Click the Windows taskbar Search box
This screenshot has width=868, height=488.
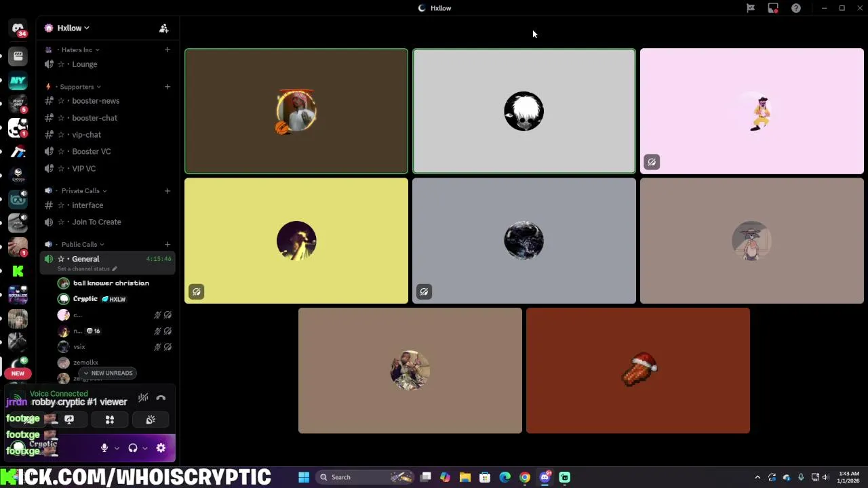tap(366, 477)
